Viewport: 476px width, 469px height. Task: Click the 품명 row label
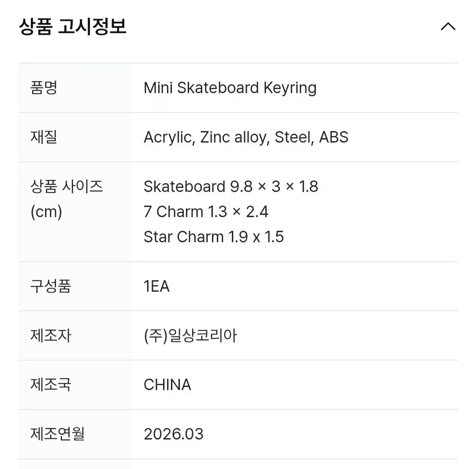(x=44, y=88)
